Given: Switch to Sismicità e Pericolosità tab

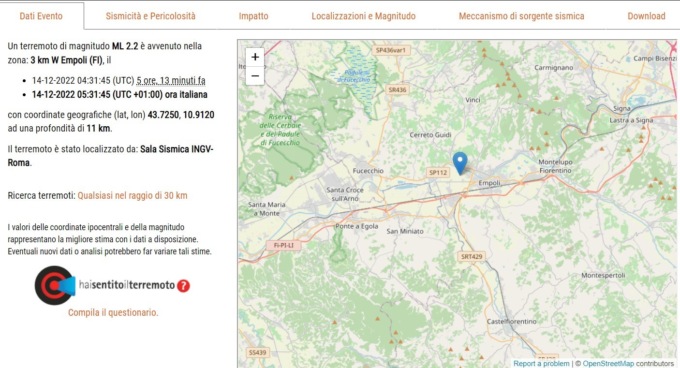Looking at the screenshot, I should 150,16.
